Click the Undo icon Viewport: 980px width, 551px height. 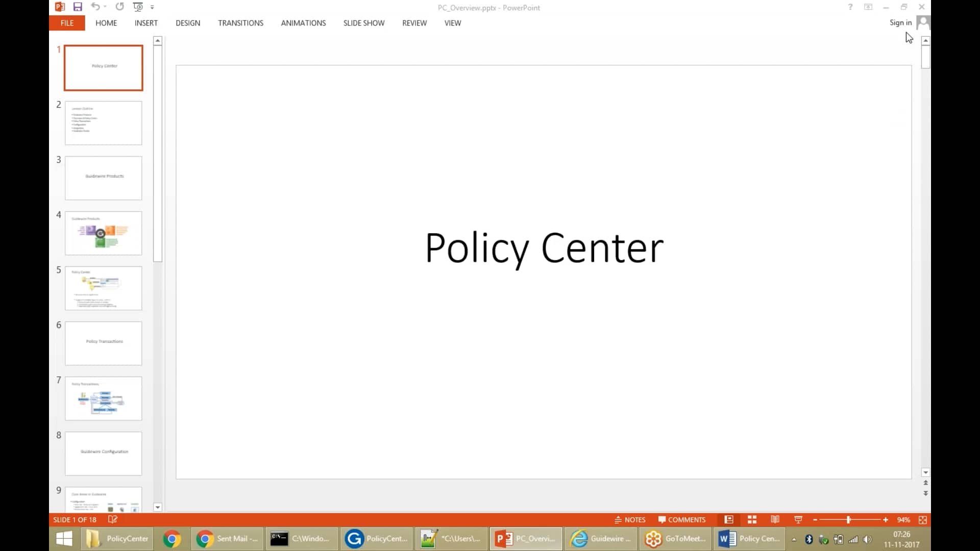pyautogui.click(x=95, y=7)
